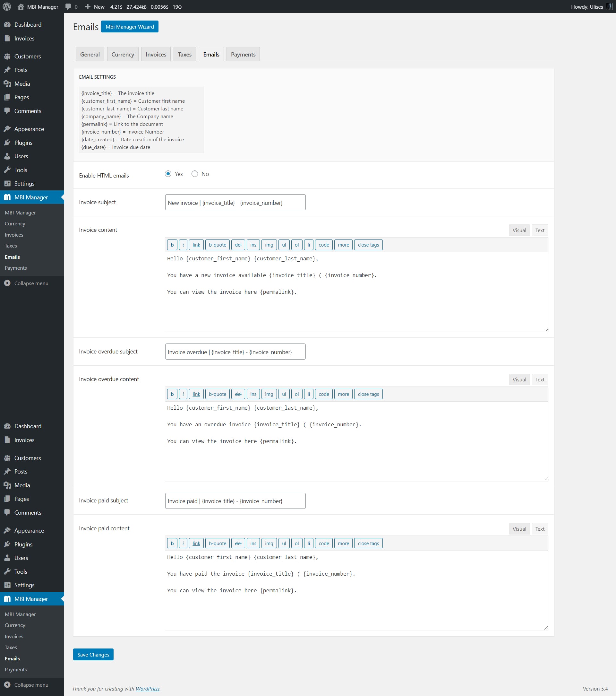Click the top Collapse menu arrow icon

(7, 283)
